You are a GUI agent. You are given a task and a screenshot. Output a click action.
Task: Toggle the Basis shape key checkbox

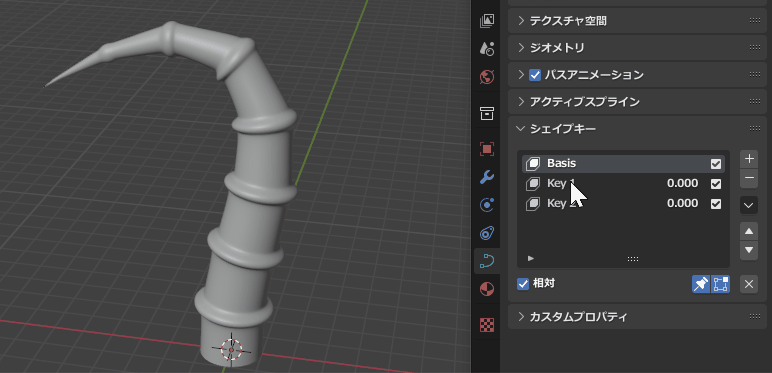pyautogui.click(x=716, y=164)
